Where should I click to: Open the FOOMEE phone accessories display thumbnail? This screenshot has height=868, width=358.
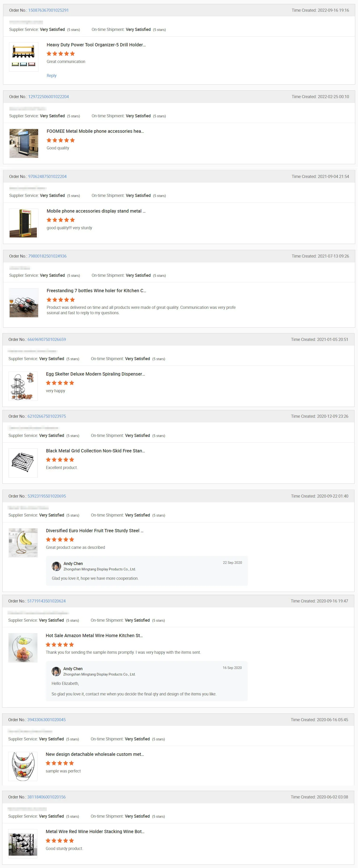(24, 143)
